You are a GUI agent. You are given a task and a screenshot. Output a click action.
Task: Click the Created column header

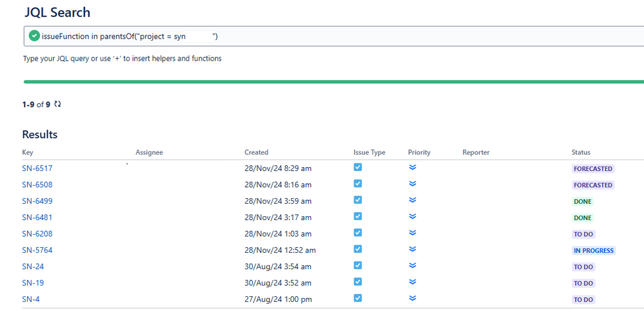pyautogui.click(x=256, y=152)
